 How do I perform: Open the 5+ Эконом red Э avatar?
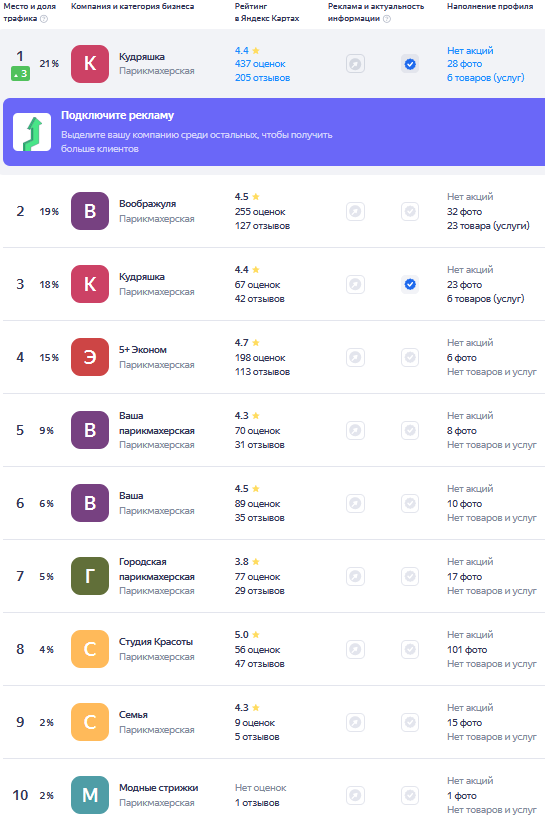(x=90, y=357)
